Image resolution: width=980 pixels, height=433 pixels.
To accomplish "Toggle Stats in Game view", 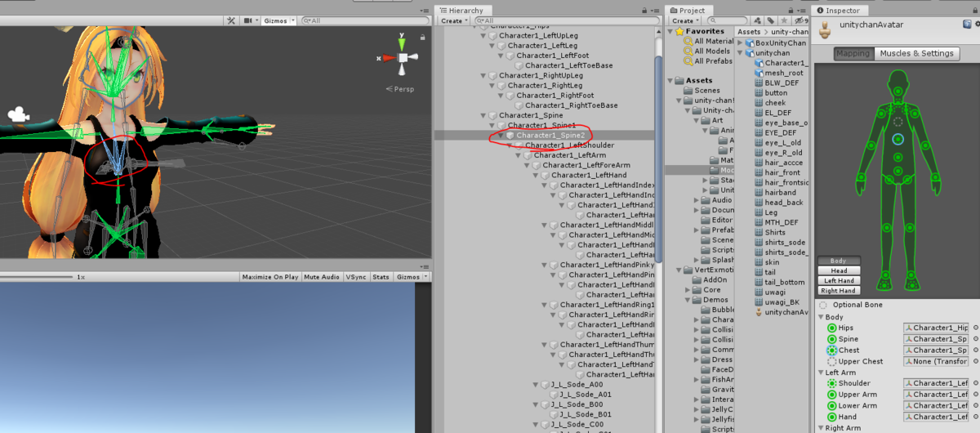I will coord(381,277).
